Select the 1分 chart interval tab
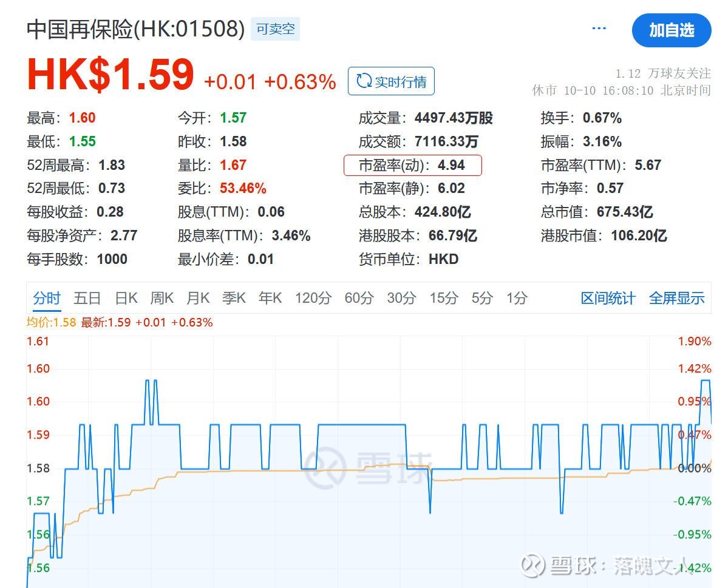 517,298
